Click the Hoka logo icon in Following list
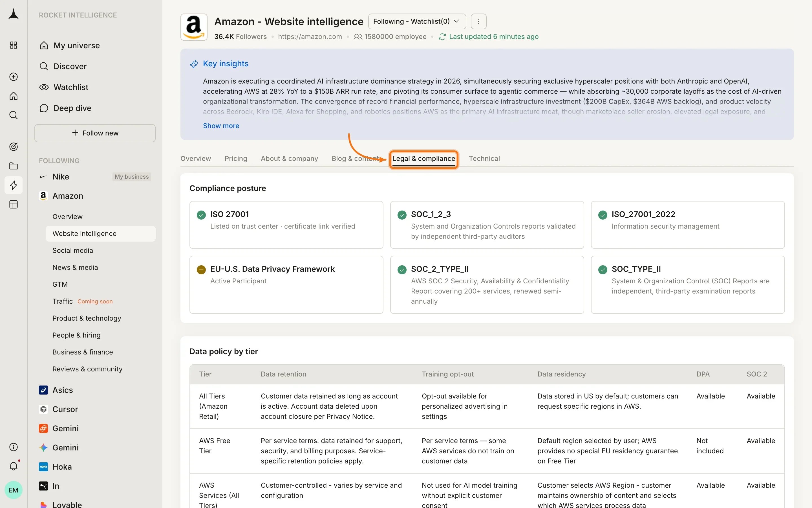 (x=43, y=467)
